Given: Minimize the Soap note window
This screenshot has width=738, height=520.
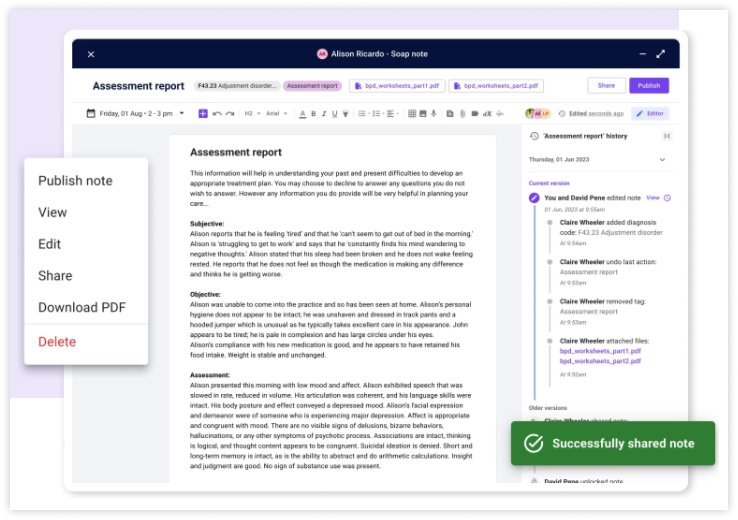Looking at the screenshot, I should pyautogui.click(x=642, y=54).
